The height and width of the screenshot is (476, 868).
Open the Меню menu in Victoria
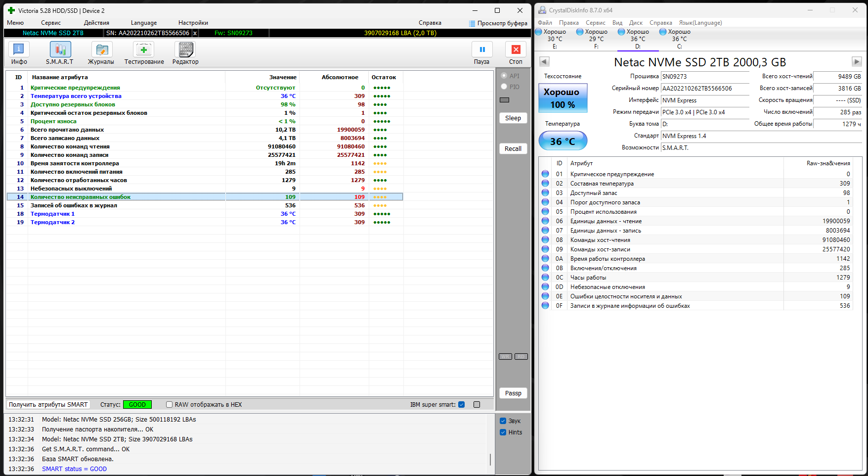pos(15,23)
